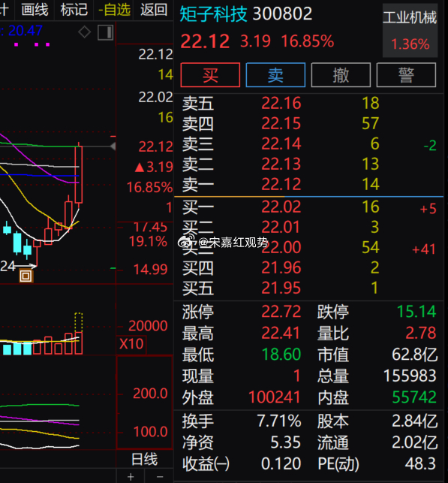This screenshot has height=483, width=448.
Task: Click the 19.1% axis percentage label
Action: [x=148, y=242]
